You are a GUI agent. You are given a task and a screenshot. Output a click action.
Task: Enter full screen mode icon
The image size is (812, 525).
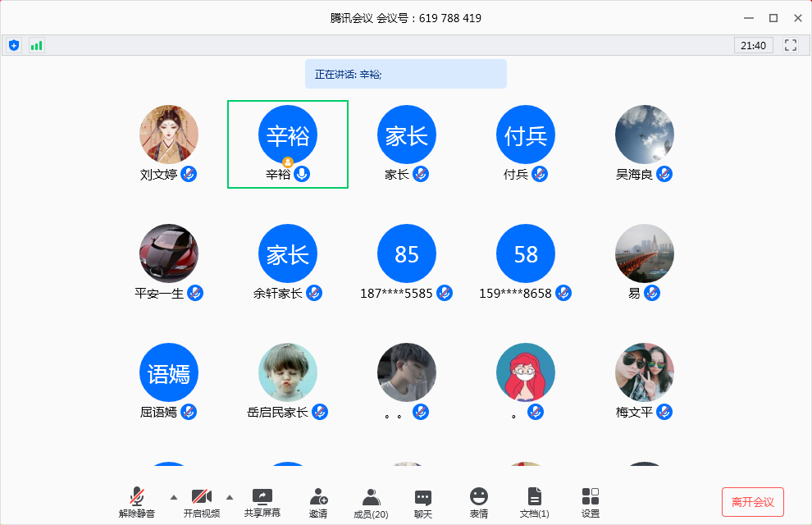tap(791, 45)
